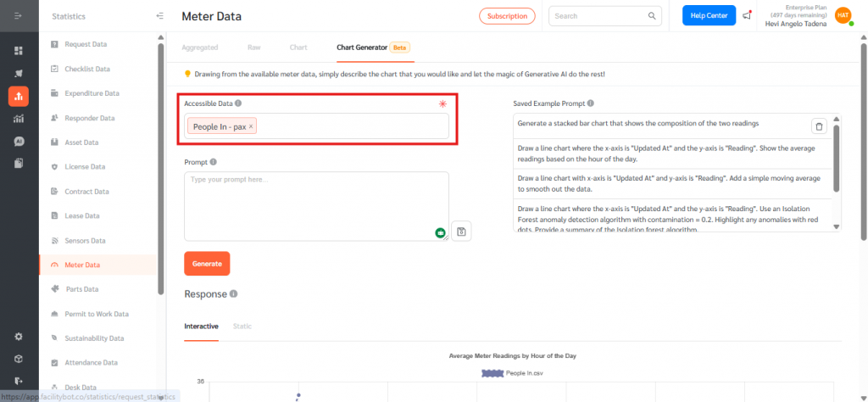Screen dimensions: 868x402
Task: Click the settings gear icon in left rail
Action: (19, 337)
